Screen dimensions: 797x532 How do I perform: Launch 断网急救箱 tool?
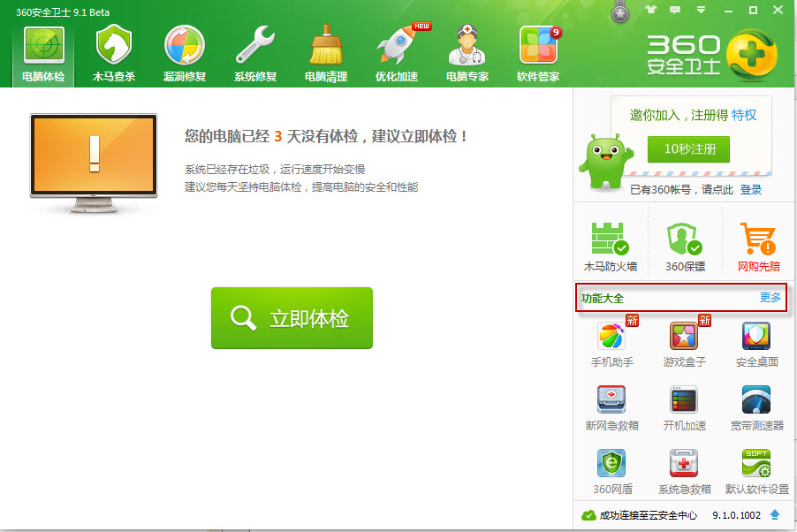pos(612,408)
